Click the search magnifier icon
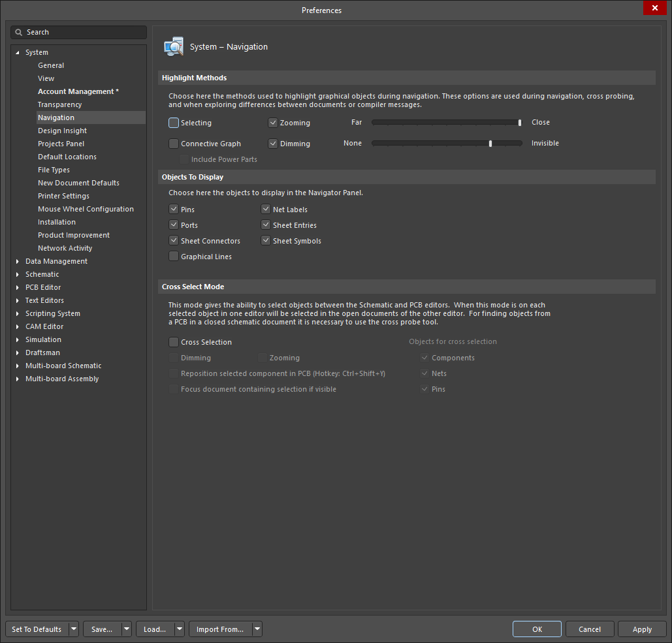672x643 pixels. 19,32
